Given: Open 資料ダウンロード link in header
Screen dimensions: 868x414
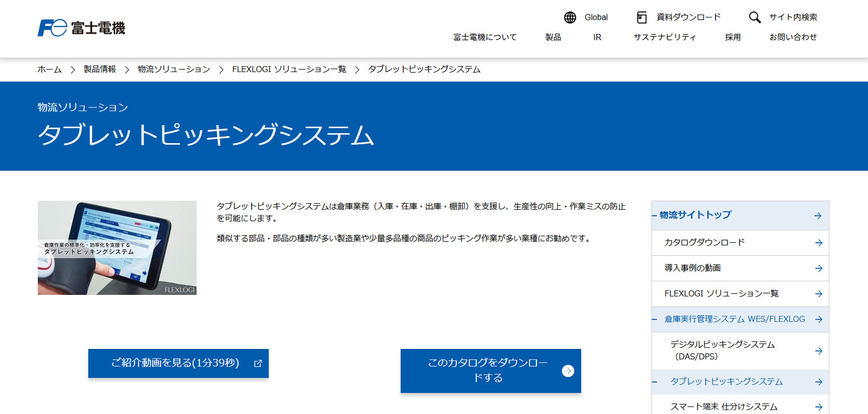Looking at the screenshot, I should (x=688, y=17).
